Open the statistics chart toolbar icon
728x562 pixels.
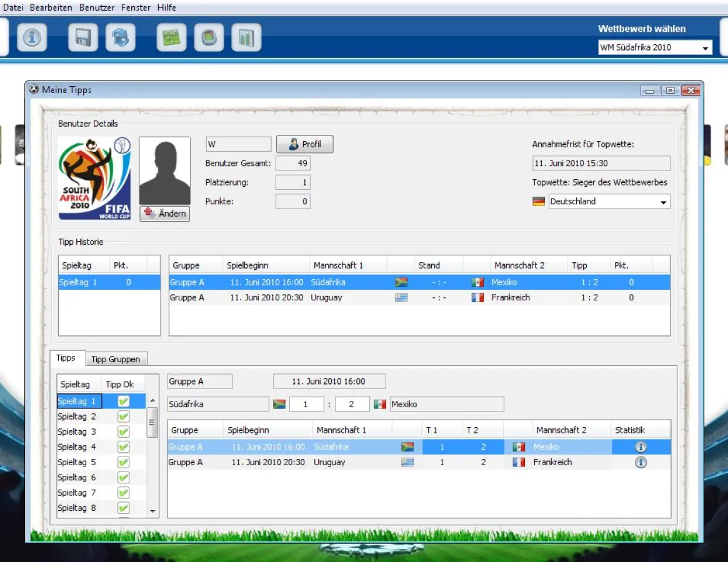pos(246,37)
